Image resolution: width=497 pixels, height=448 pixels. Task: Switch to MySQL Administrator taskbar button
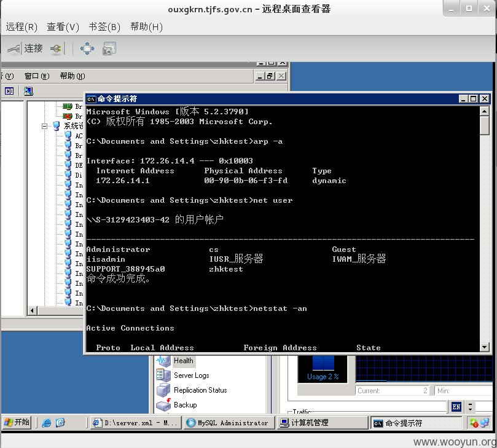click(x=229, y=423)
